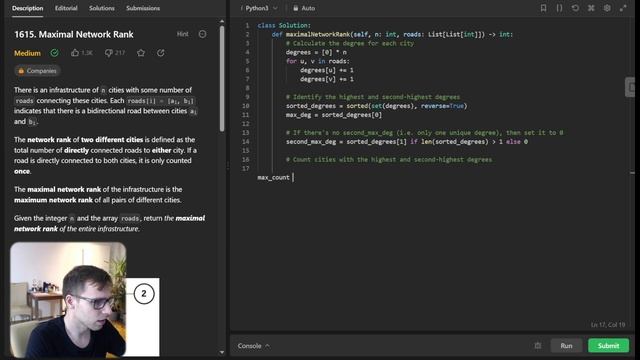Enter fullscreen editor mode
This screenshot has width=640, height=360.
coord(623,8)
